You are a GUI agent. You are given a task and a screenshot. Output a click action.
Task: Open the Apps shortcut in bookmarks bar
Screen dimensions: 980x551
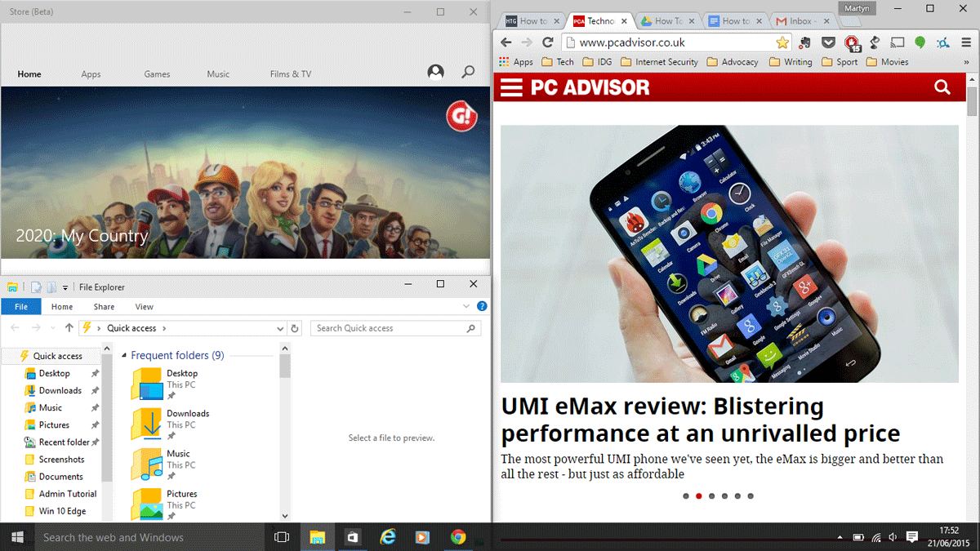(516, 62)
